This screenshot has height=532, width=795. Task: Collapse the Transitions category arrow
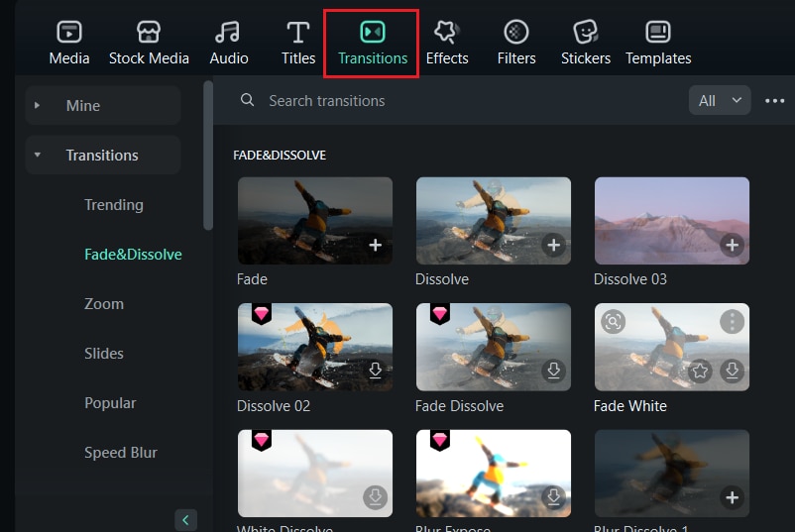click(x=37, y=155)
